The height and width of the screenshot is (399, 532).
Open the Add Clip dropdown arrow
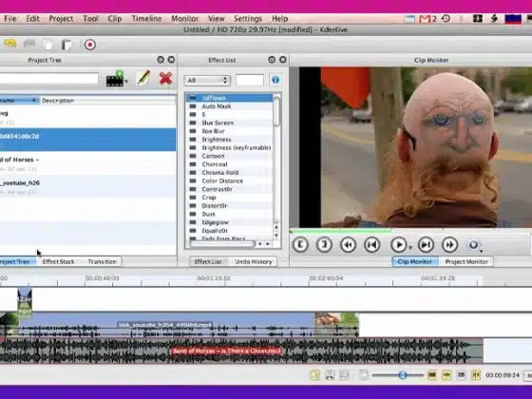click(126, 82)
